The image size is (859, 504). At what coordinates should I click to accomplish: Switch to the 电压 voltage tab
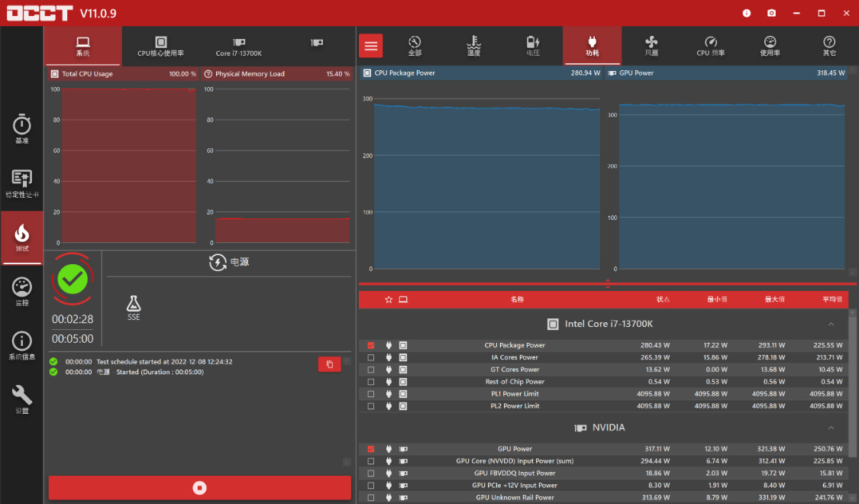pyautogui.click(x=533, y=46)
